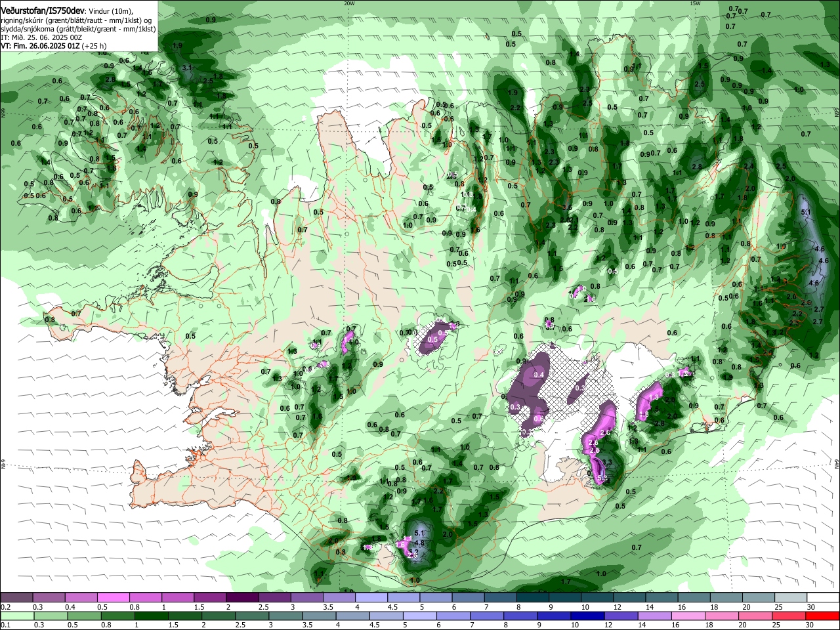Click the 3.6 precipitation value in the north
The height and width of the screenshot is (630, 840).
tap(567, 207)
